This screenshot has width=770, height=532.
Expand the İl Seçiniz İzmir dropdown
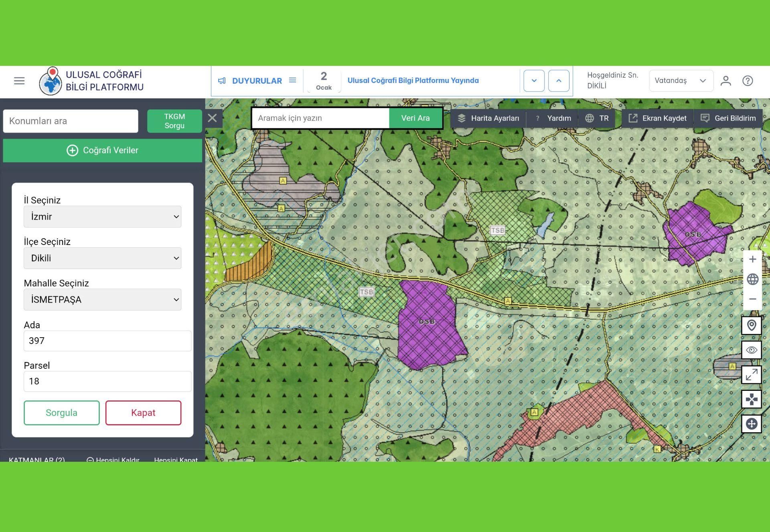(x=102, y=217)
